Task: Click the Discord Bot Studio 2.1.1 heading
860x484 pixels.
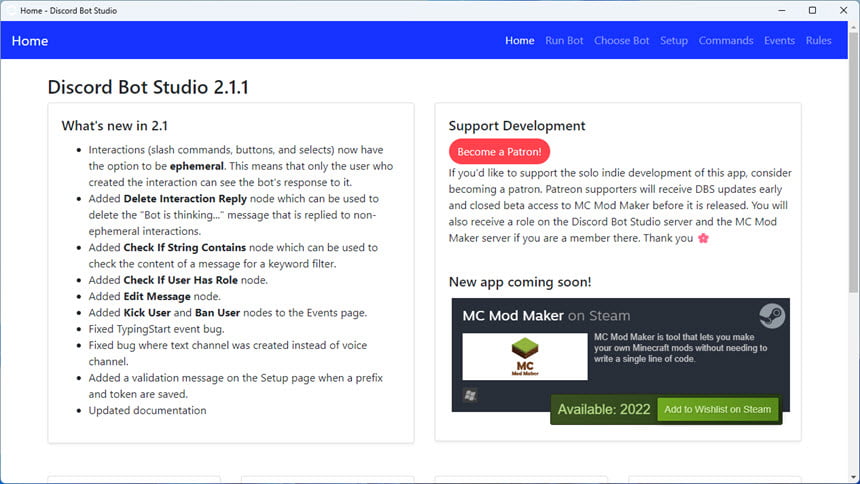Action: 148,87
